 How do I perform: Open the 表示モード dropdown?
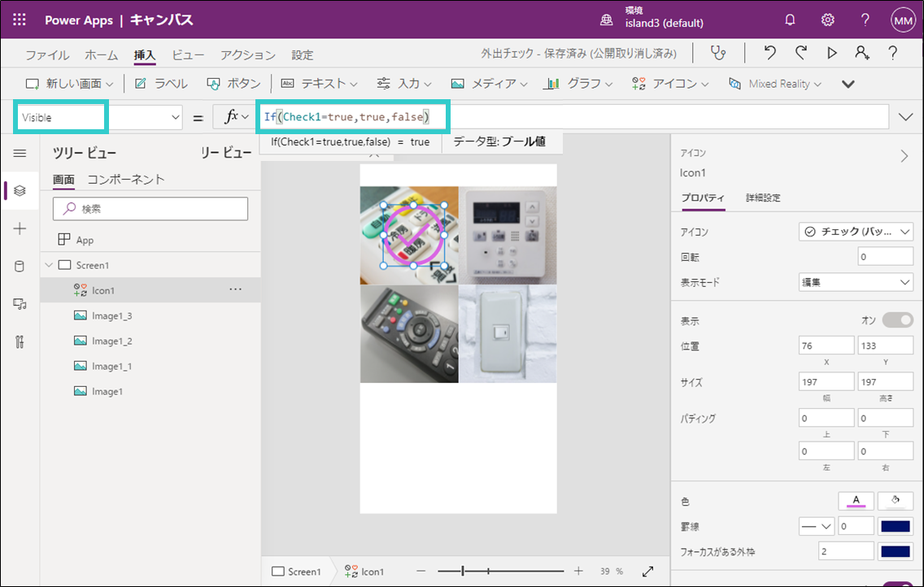click(856, 282)
